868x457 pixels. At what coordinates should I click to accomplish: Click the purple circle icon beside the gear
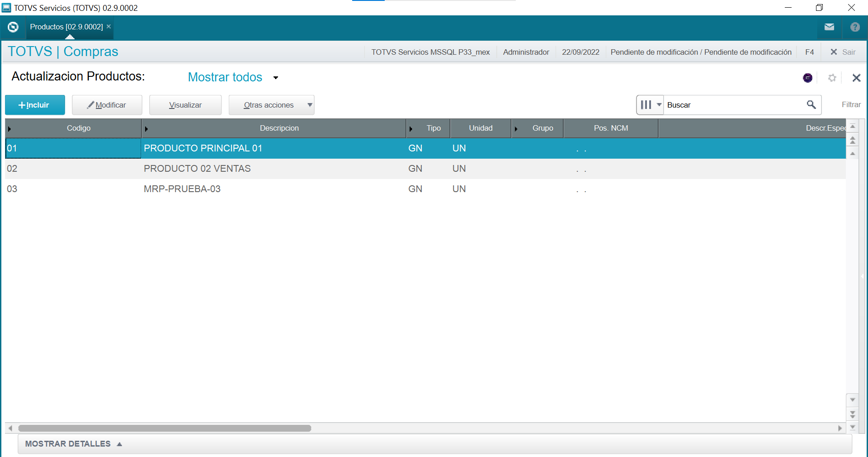click(808, 78)
